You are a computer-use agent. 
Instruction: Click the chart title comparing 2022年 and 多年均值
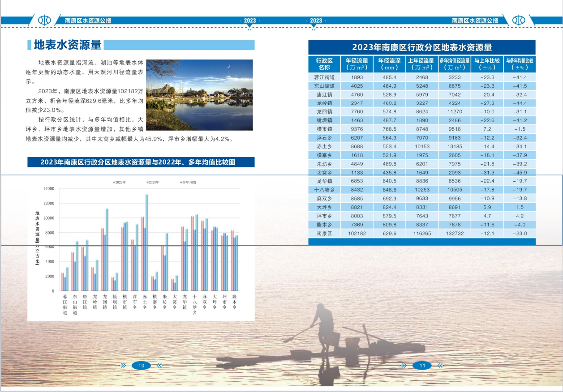[x=141, y=162]
